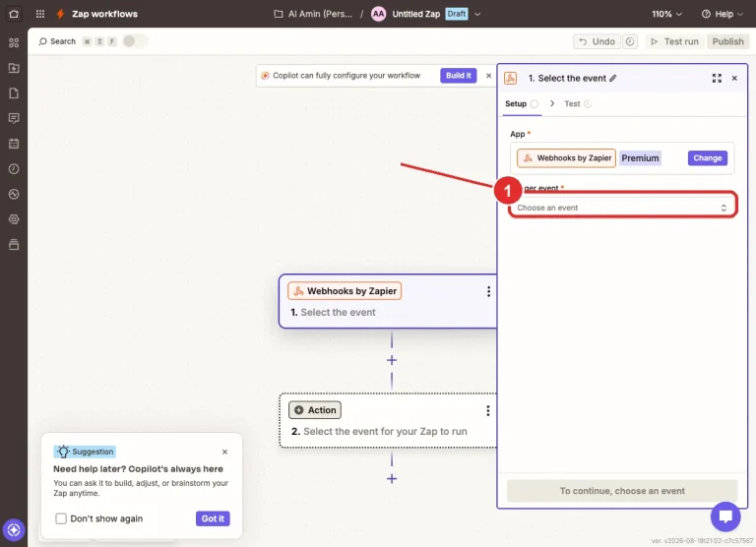Start a Test run
Image resolution: width=756 pixels, height=547 pixels.
coord(674,41)
